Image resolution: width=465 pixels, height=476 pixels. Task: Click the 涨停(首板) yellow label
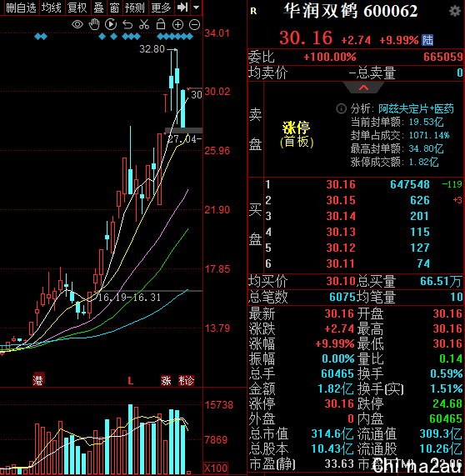[297, 134]
